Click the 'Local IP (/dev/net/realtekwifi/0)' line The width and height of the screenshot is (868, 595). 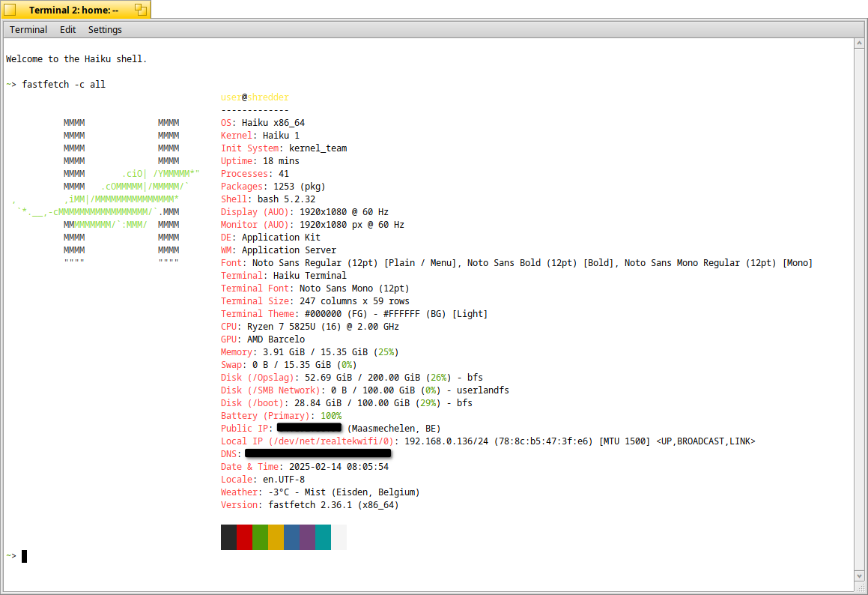(x=488, y=441)
